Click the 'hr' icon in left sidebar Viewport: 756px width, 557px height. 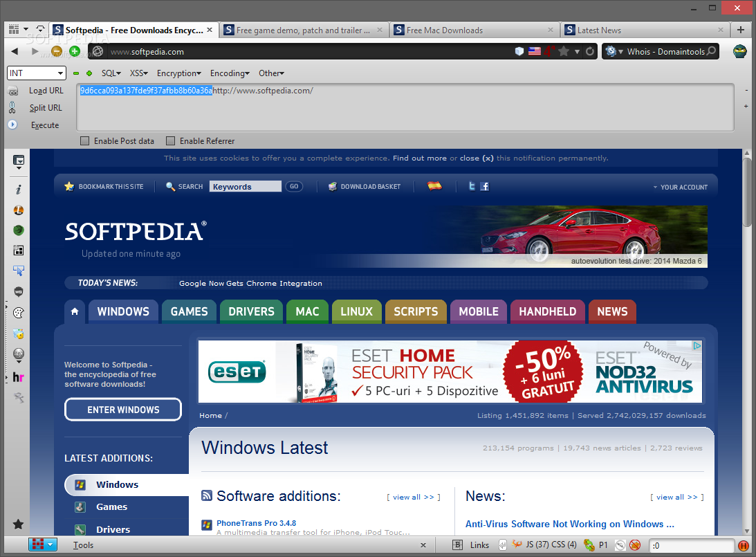(18, 377)
